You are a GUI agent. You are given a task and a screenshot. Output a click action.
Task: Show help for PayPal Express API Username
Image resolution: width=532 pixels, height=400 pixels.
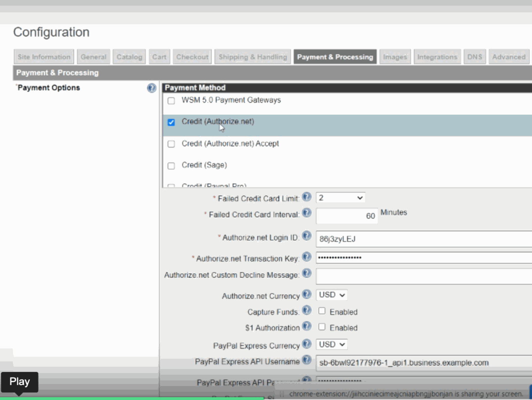click(x=307, y=360)
